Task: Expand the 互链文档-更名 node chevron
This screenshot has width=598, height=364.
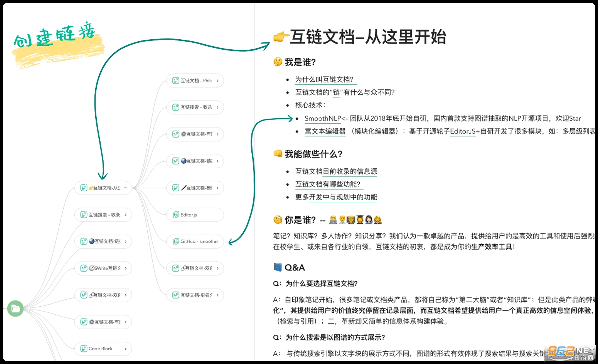Action: [217, 295]
